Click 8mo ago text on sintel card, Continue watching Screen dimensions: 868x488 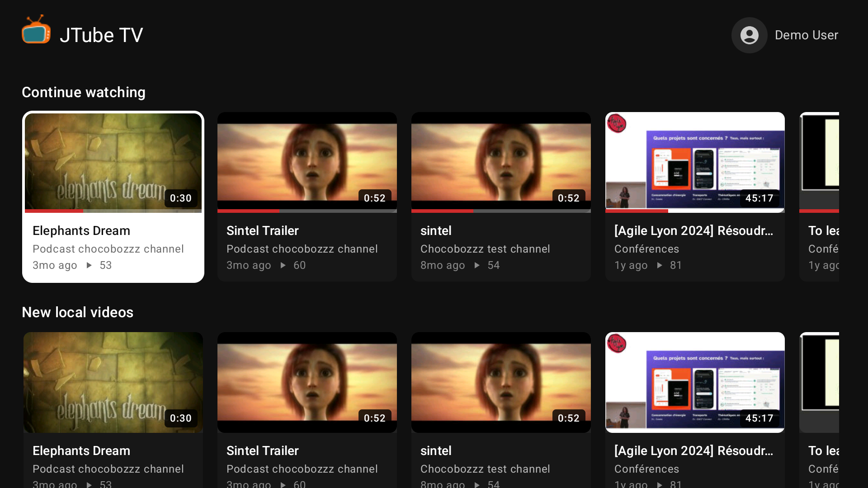tap(443, 265)
